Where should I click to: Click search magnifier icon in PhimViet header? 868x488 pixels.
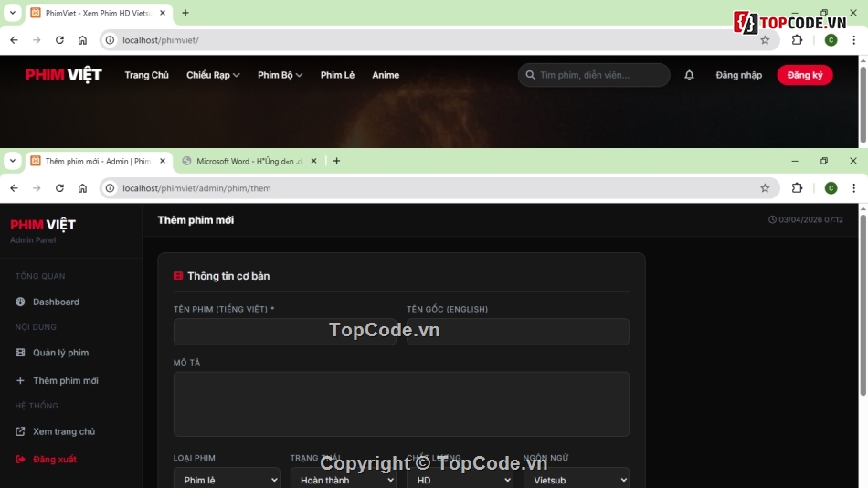(530, 75)
